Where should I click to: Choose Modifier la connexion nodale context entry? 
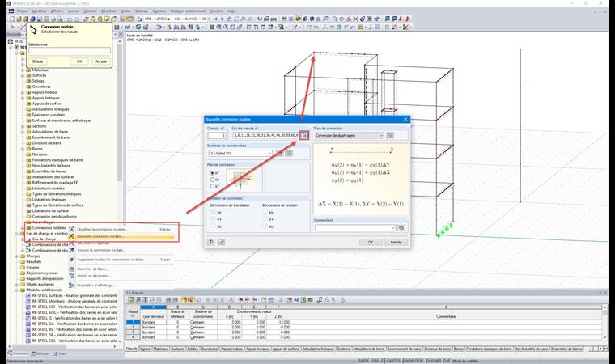(121, 230)
